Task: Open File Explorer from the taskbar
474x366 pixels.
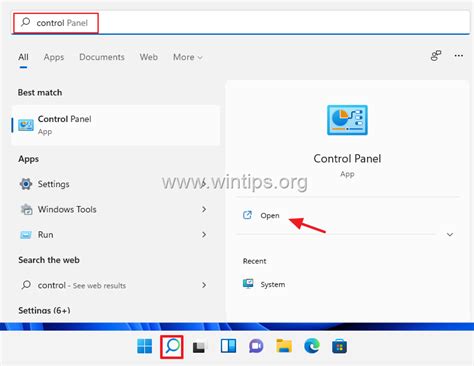Action: pyautogui.click(x=284, y=346)
